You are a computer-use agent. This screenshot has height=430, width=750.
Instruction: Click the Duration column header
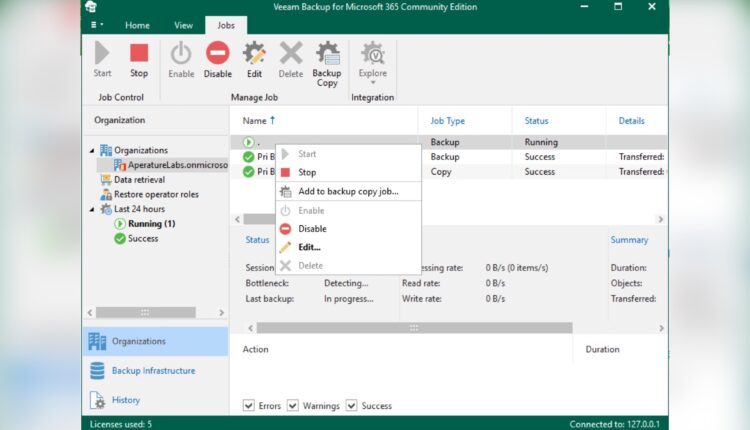602,349
